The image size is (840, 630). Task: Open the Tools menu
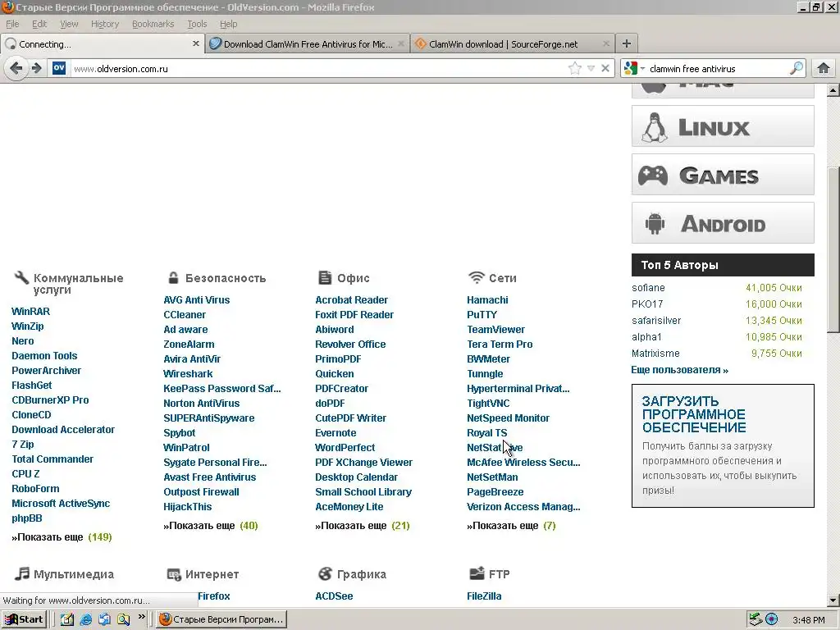(x=197, y=24)
